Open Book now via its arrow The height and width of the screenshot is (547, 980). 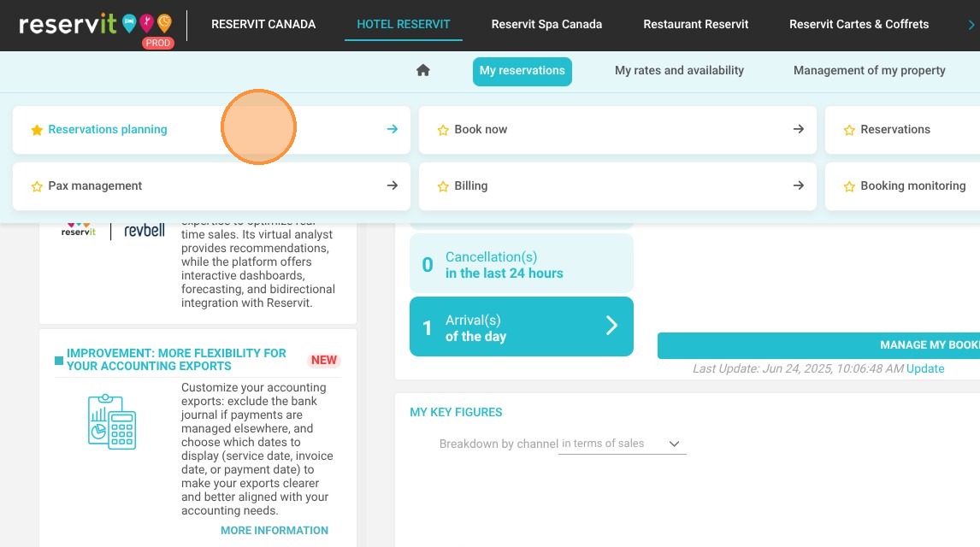[799, 129]
